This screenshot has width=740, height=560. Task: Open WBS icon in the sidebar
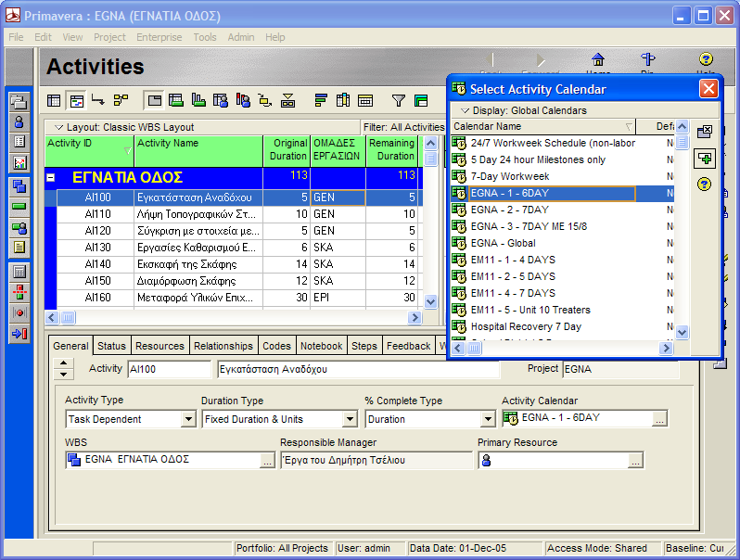click(x=19, y=186)
